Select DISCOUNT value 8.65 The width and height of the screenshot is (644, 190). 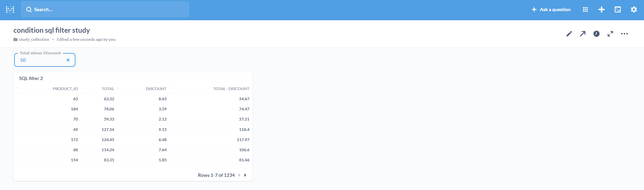point(163,99)
